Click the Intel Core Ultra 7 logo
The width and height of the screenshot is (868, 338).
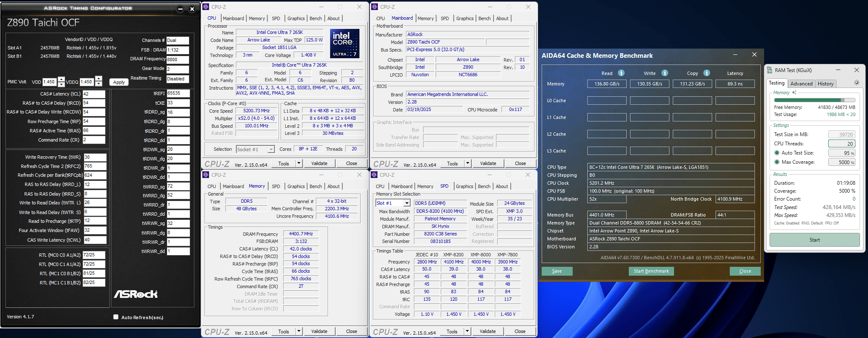click(x=344, y=43)
